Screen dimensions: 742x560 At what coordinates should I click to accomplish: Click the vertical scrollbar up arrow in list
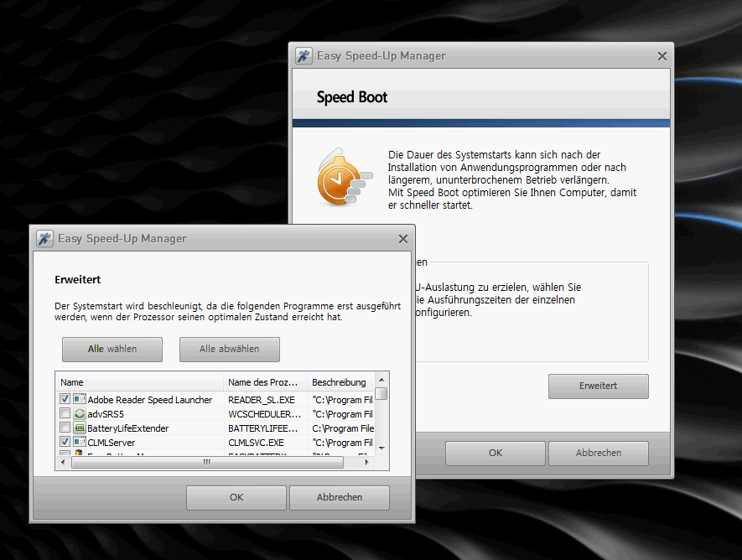point(381,380)
